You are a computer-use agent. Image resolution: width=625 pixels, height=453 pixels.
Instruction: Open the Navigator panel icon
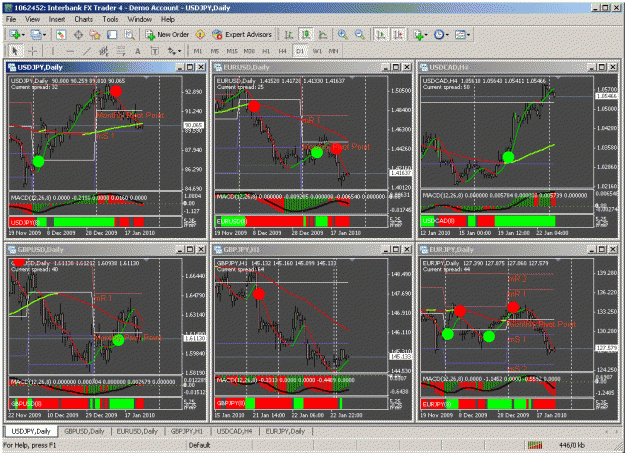95,35
